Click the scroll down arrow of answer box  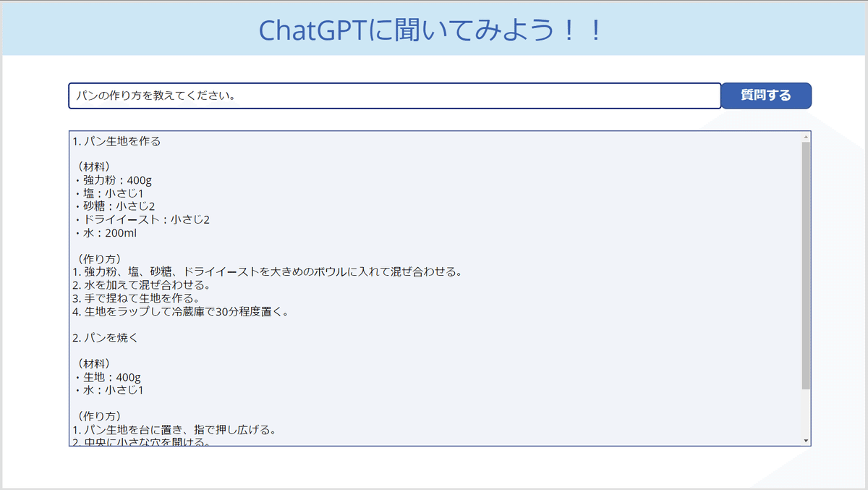[x=806, y=440]
